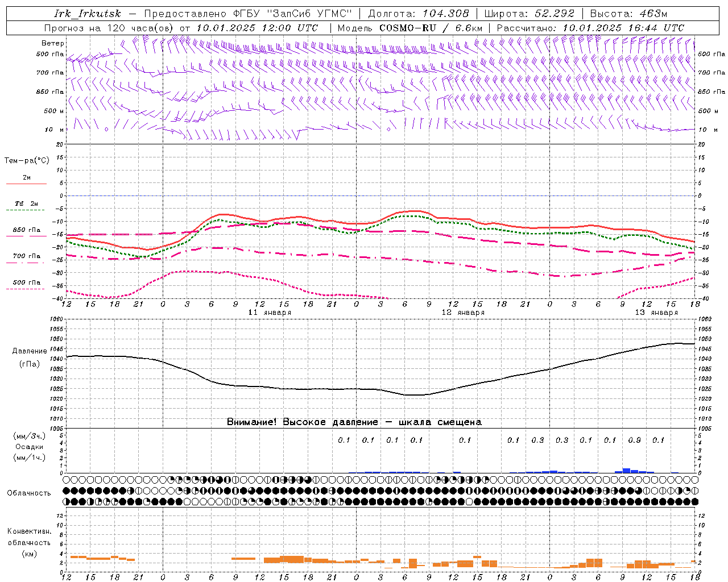
Task: Click the Ветер panel label
Action: [x=53, y=43]
